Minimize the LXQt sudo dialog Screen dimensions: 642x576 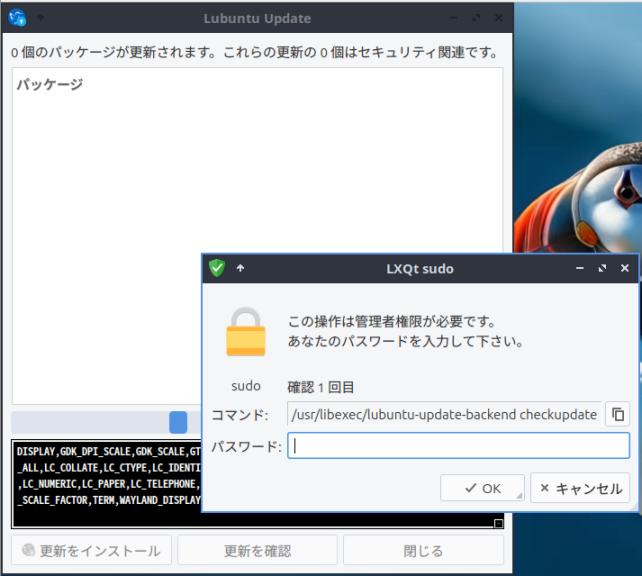580,268
